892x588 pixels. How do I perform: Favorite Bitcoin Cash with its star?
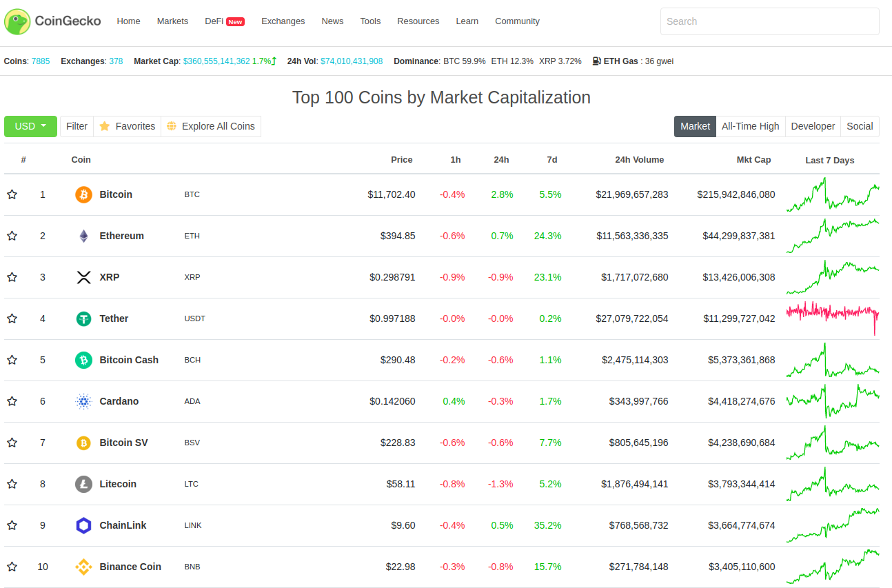12,360
